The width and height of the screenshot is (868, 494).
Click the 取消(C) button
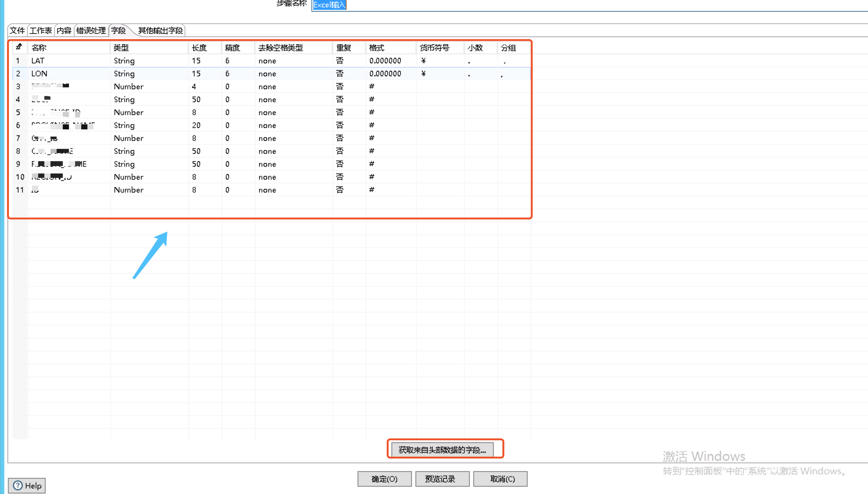(500, 479)
